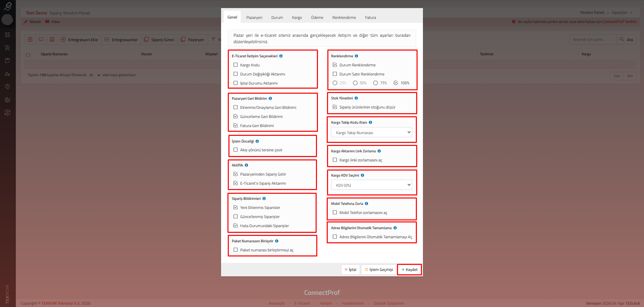Open the user settings icon in sidebar
The image size is (644, 307).
click(x=7, y=74)
